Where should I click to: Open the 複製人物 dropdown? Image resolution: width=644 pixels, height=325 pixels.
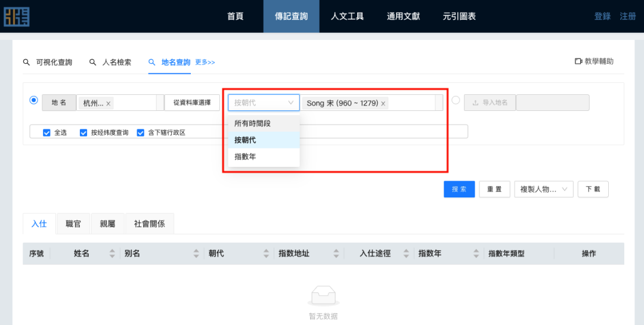pyautogui.click(x=544, y=189)
